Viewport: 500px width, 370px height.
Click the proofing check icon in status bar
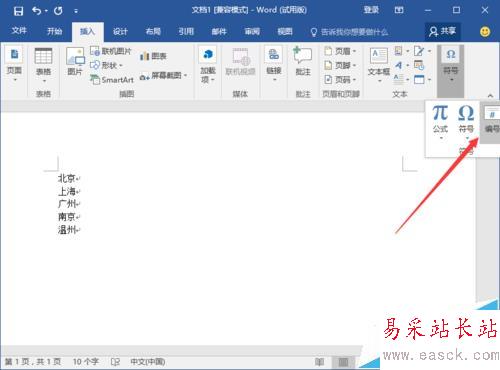click(115, 362)
